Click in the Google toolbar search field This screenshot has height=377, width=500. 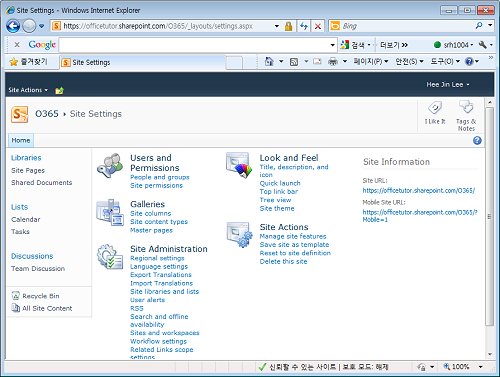(x=195, y=45)
